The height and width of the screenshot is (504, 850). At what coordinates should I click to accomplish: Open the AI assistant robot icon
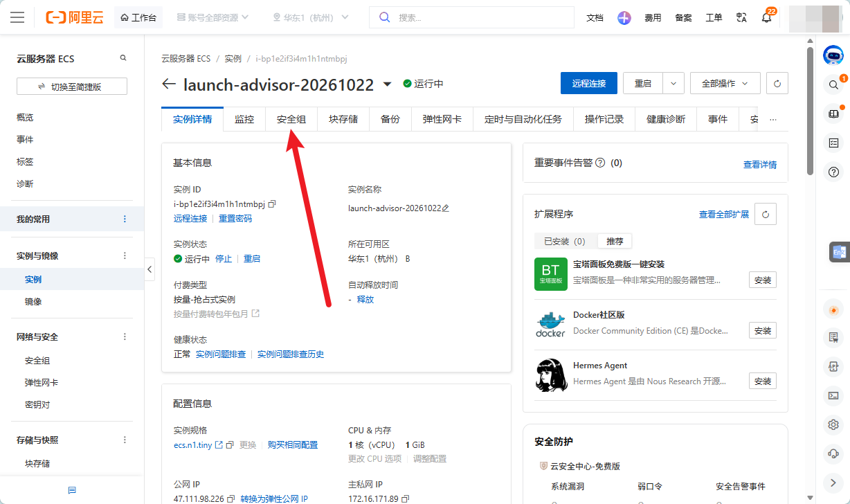pos(833,55)
